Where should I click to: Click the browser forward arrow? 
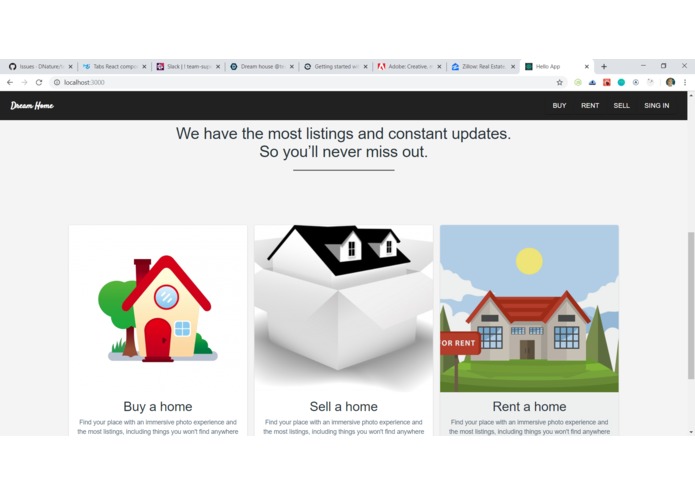[x=24, y=82]
